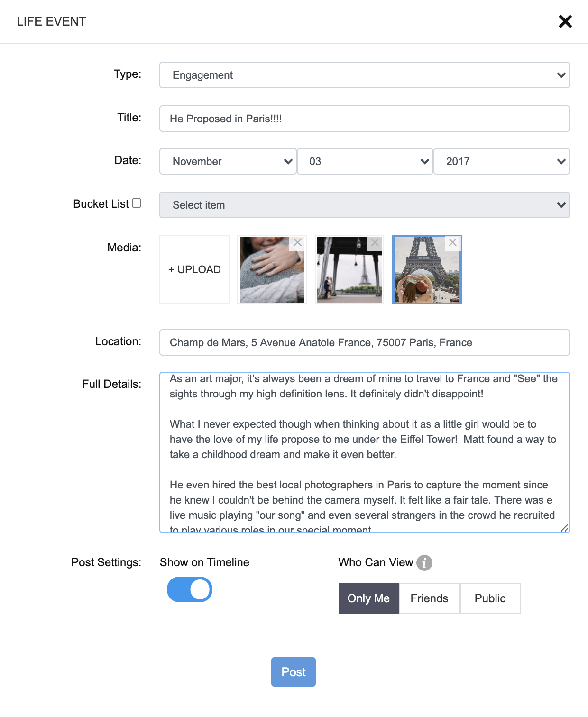Set visibility to Friends
The height and width of the screenshot is (717, 588).
click(x=429, y=598)
